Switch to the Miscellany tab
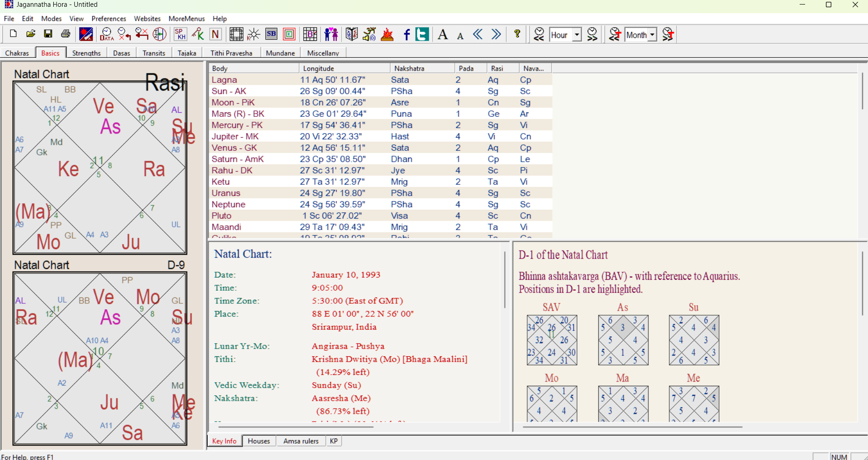Image resolution: width=868 pixels, height=460 pixels. 323,53
